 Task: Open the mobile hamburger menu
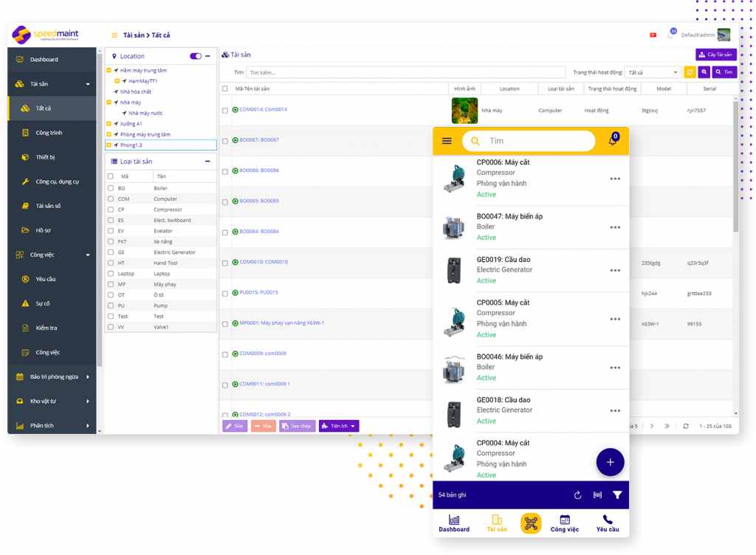(x=446, y=141)
